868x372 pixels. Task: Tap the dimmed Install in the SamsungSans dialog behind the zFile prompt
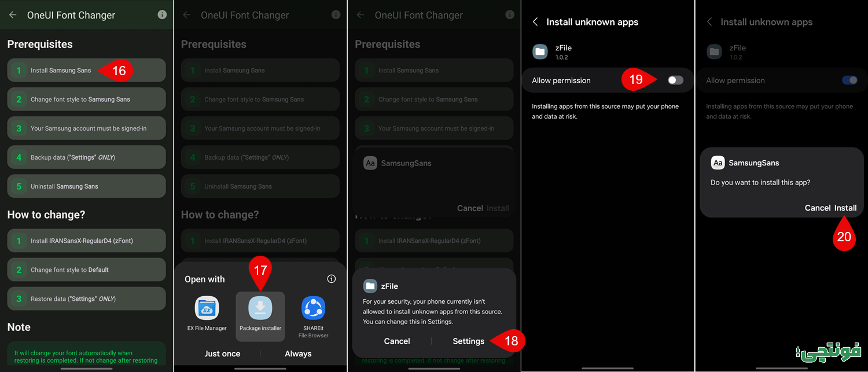tap(498, 208)
